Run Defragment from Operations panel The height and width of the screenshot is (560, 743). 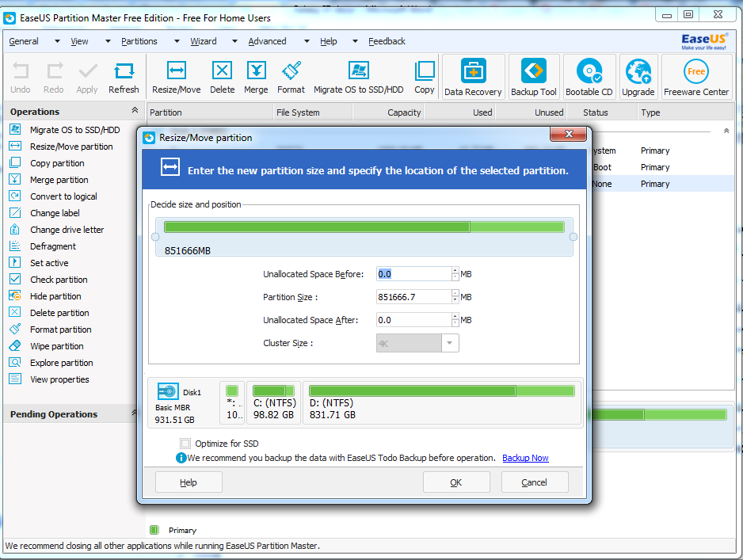click(x=53, y=246)
